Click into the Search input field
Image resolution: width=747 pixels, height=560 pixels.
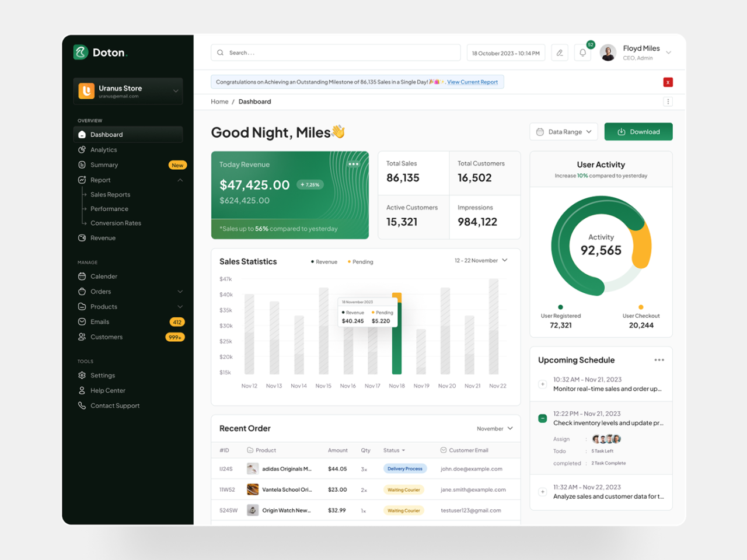(336, 52)
